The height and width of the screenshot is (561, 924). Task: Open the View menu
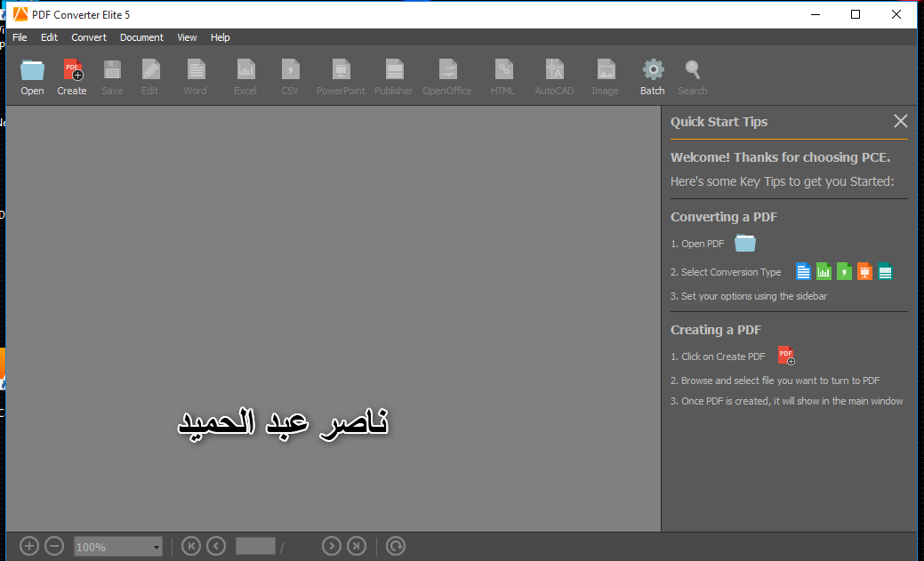coord(188,37)
